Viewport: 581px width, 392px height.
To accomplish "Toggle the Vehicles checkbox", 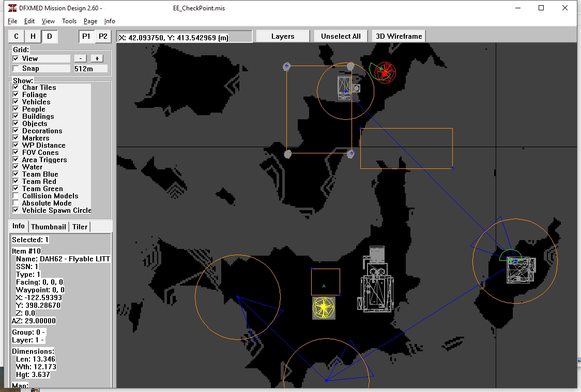I will pos(16,102).
